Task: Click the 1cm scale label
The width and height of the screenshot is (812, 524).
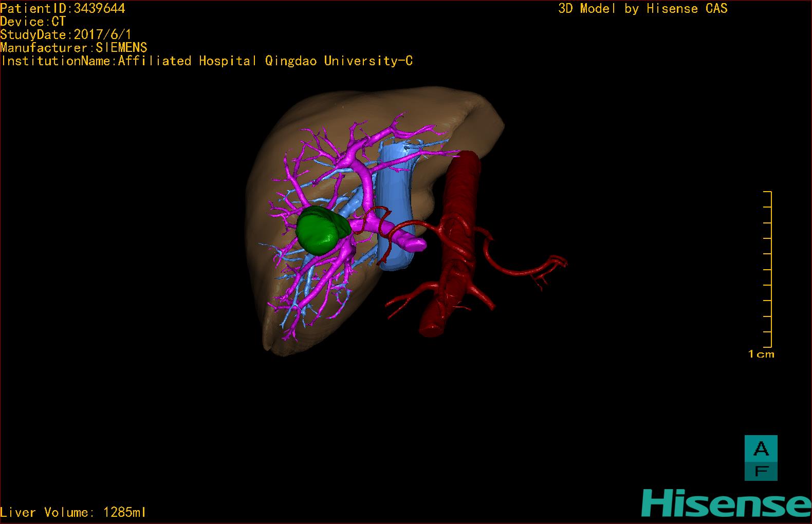Action: [x=761, y=353]
